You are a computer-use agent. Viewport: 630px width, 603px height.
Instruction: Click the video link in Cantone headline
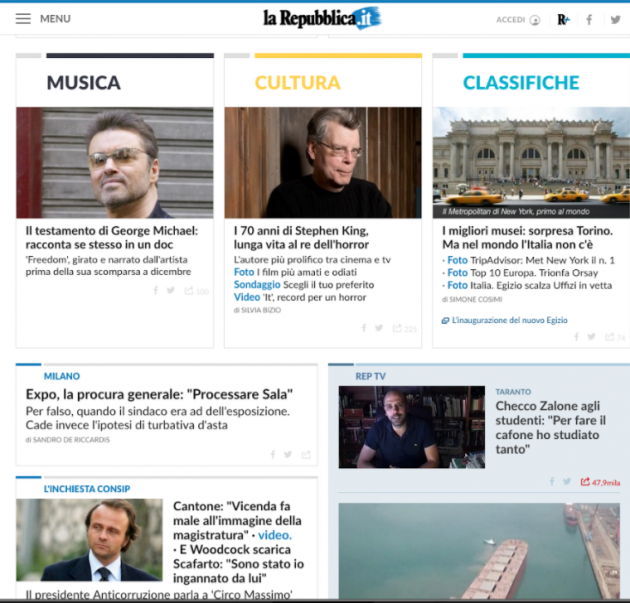click(x=274, y=535)
